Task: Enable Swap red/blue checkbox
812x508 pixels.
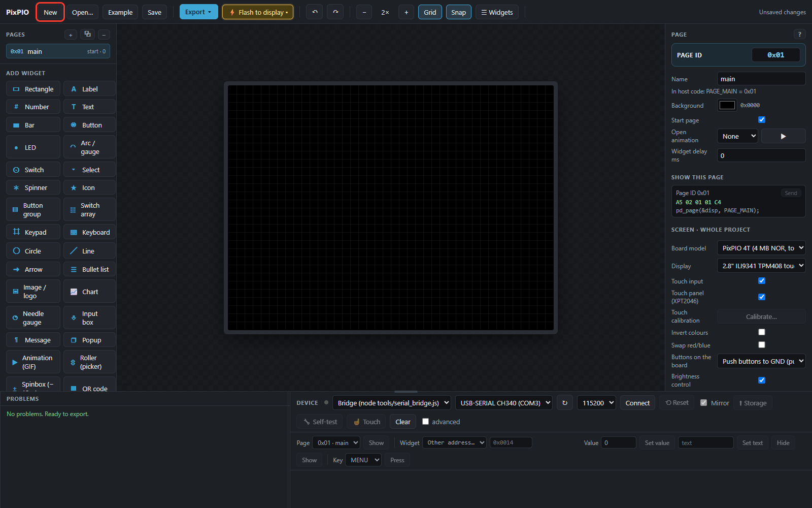Action: pos(762,345)
